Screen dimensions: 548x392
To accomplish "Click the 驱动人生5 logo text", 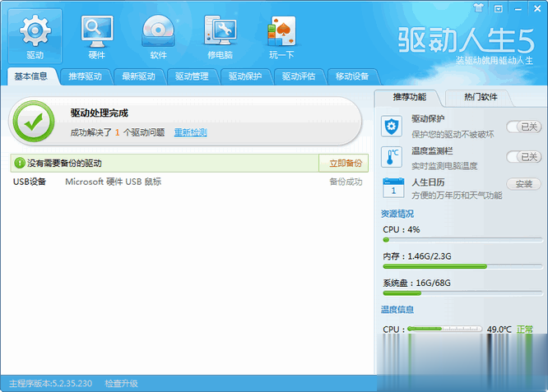I will pyautogui.click(x=467, y=40).
